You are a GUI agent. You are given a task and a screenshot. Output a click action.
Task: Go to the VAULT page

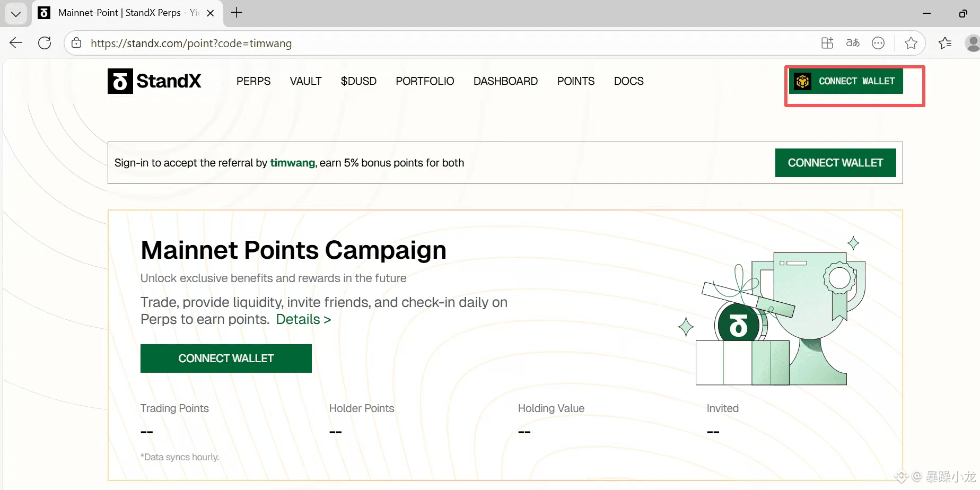tap(305, 81)
